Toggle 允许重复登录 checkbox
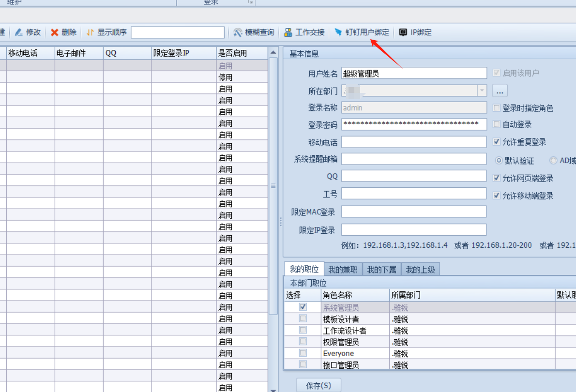This screenshot has width=576, height=392. [496, 142]
